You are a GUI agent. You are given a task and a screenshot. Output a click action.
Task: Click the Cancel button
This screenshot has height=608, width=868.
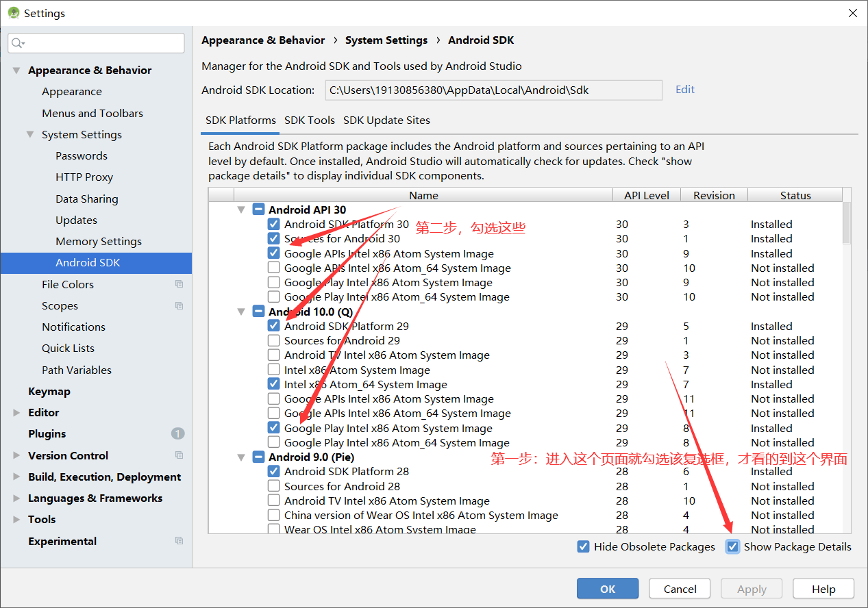(680, 589)
